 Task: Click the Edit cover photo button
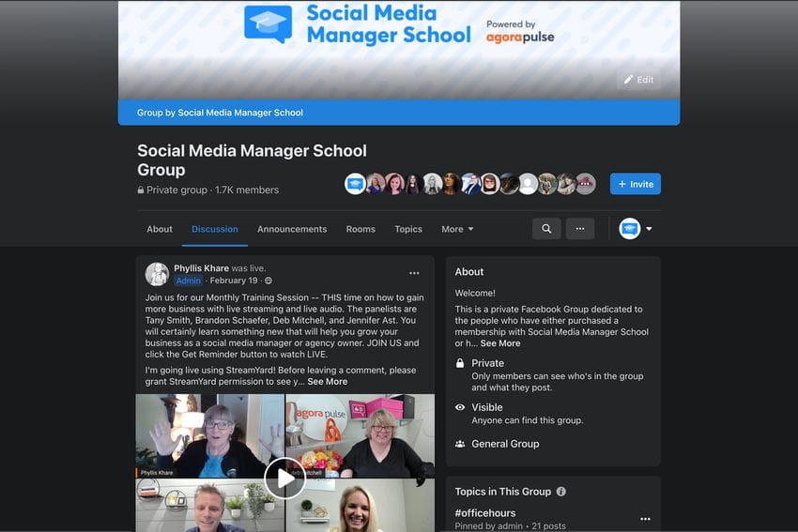click(638, 80)
